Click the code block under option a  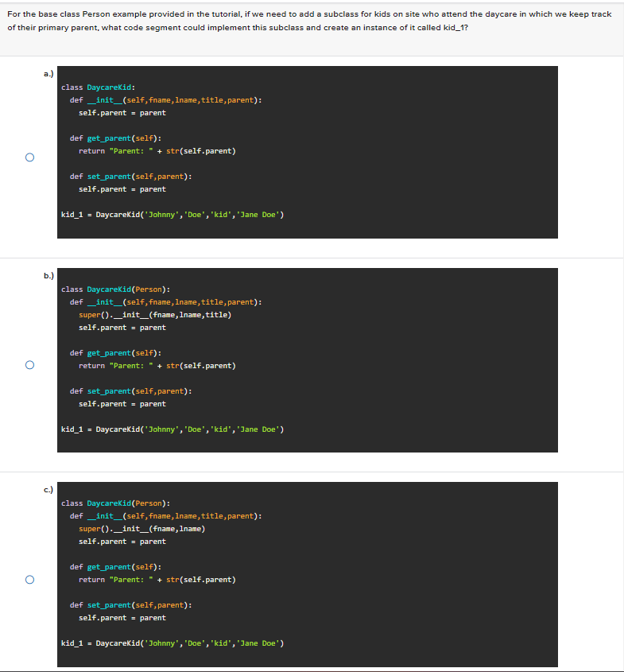(x=307, y=151)
